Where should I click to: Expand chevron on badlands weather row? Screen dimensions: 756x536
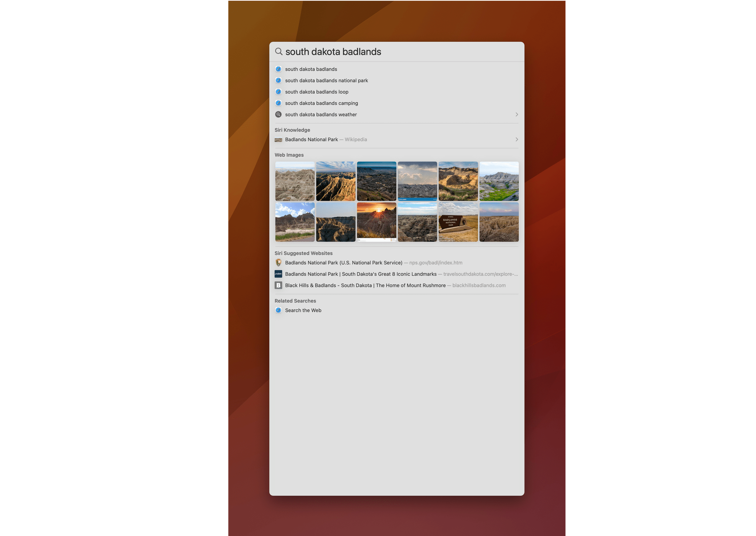click(516, 115)
